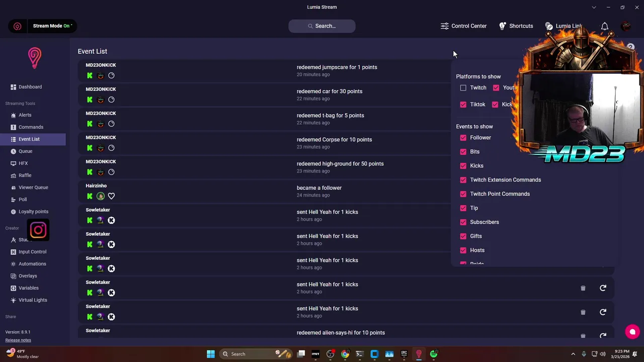Replay the second-to-last Sowletaker Hell Yeah event
Image resolution: width=644 pixels, height=362 pixels.
603,288
